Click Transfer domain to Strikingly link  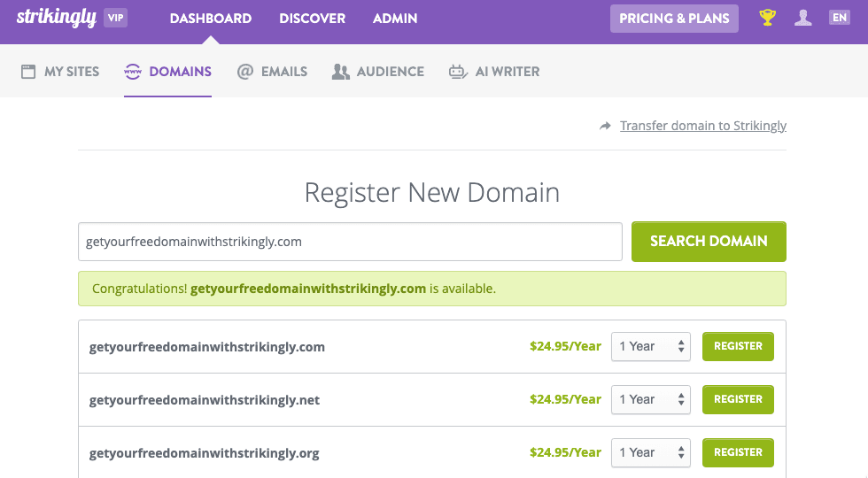click(703, 126)
